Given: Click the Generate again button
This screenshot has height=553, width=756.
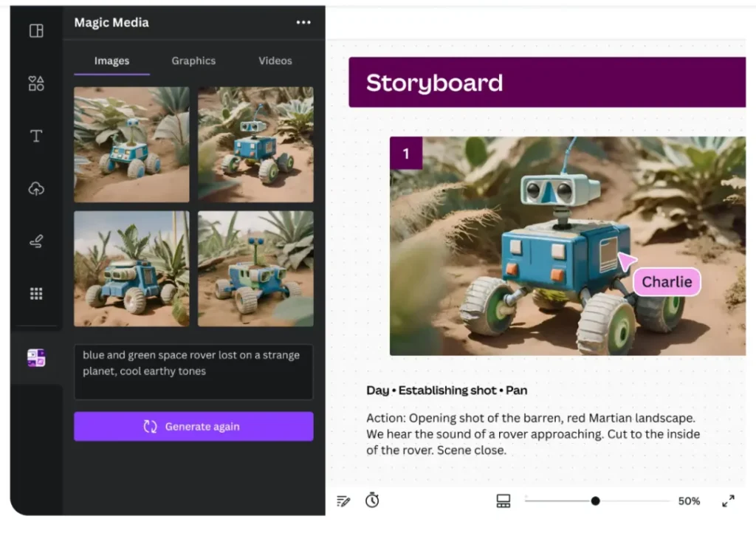Looking at the screenshot, I should point(193,426).
